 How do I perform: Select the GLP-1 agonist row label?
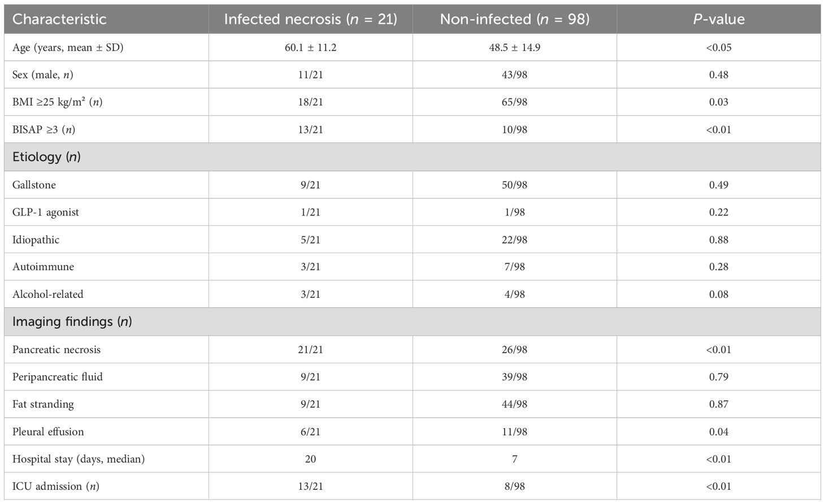point(45,212)
